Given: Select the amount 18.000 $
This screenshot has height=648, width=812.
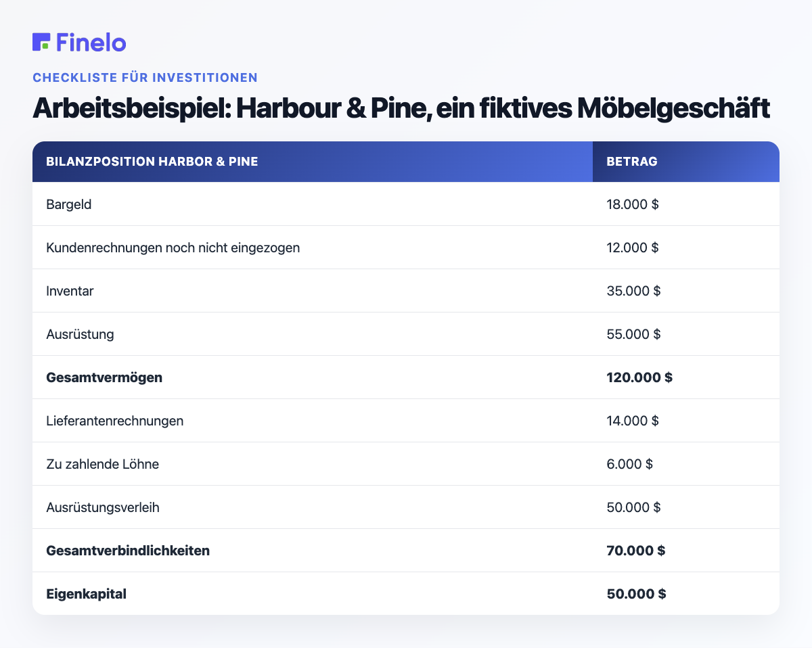Looking at the screenshot, I should 633,204.
